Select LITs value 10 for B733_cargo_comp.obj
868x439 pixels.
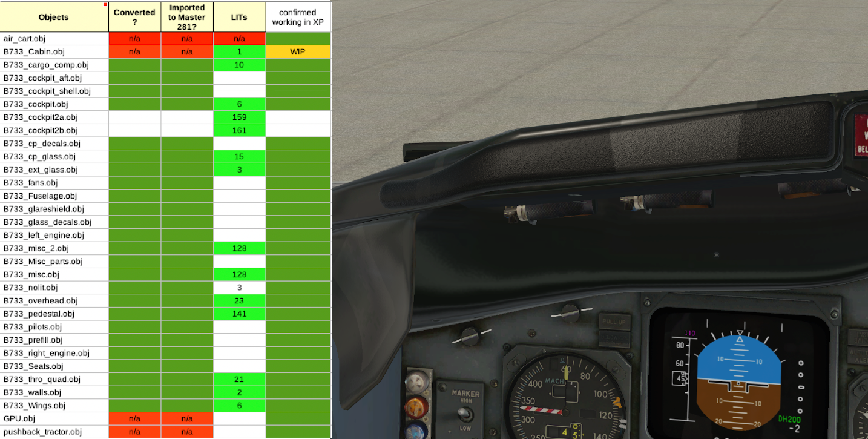(239, 65)
